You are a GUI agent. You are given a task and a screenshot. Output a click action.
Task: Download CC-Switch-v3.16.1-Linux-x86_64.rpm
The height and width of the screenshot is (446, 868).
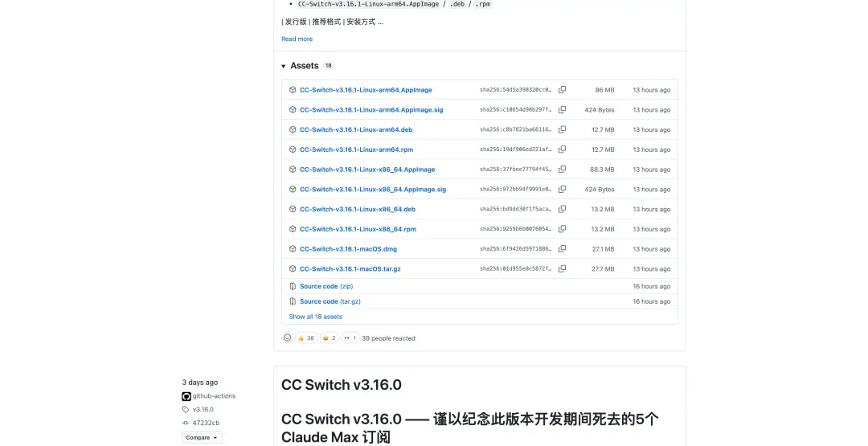pyautogui.click(x=358, y=229)
